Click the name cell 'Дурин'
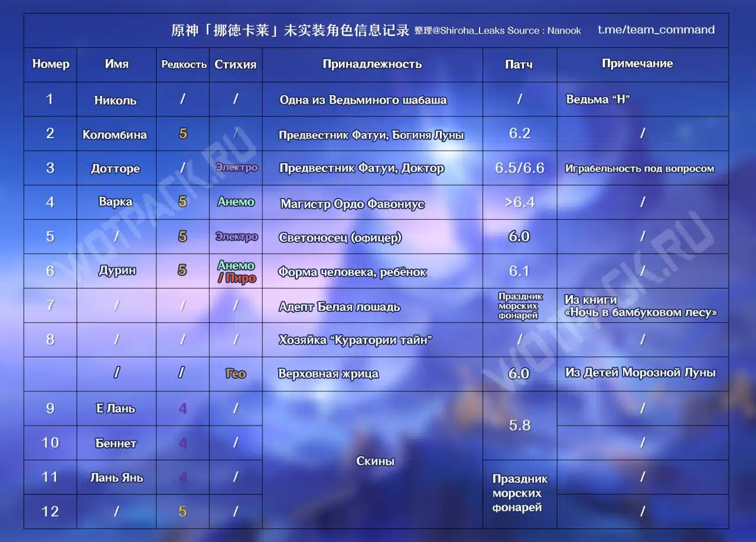 pos(117,270)
